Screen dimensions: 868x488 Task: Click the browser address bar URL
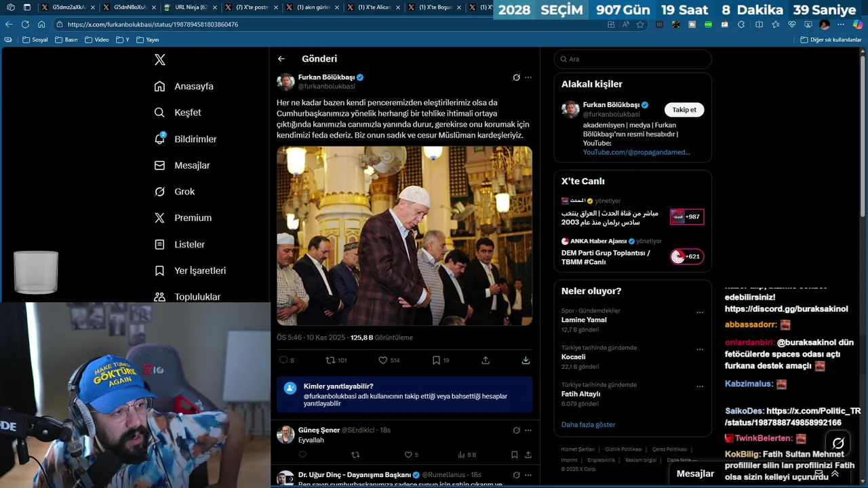153,24
